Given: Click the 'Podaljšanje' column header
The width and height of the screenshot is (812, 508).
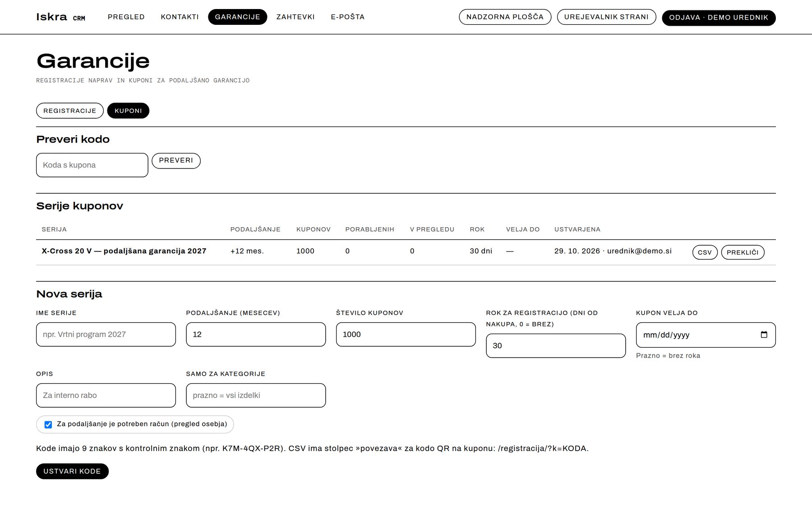Looking at the screenshot, I should [255, 229].
